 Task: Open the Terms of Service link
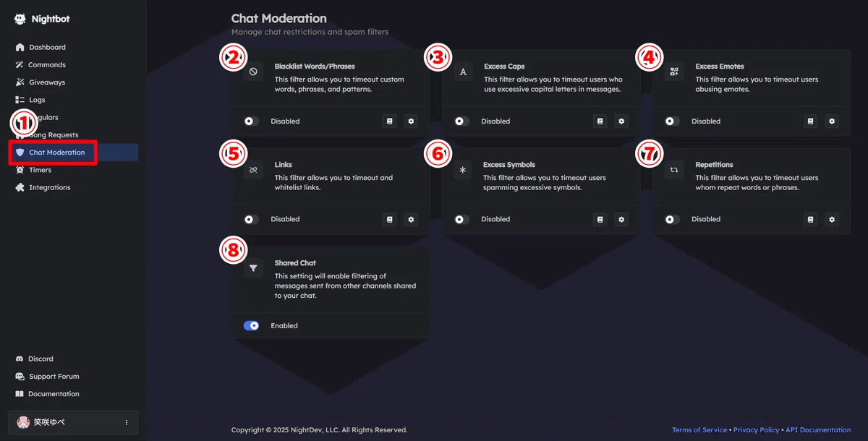coord(699,429)
